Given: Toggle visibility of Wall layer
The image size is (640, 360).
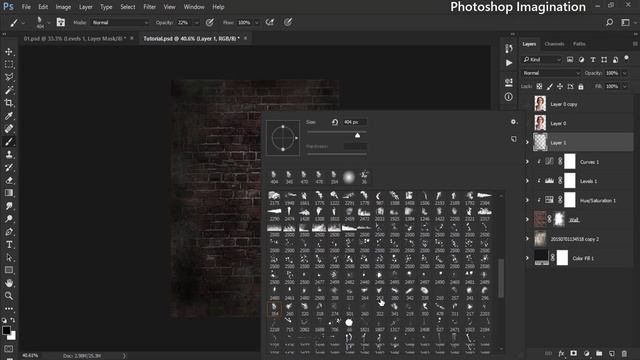Looking at the screenshot, I should 527,220.
